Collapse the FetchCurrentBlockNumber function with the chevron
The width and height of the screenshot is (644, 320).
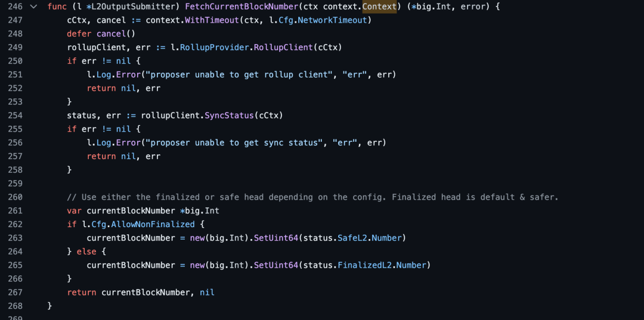33,7
